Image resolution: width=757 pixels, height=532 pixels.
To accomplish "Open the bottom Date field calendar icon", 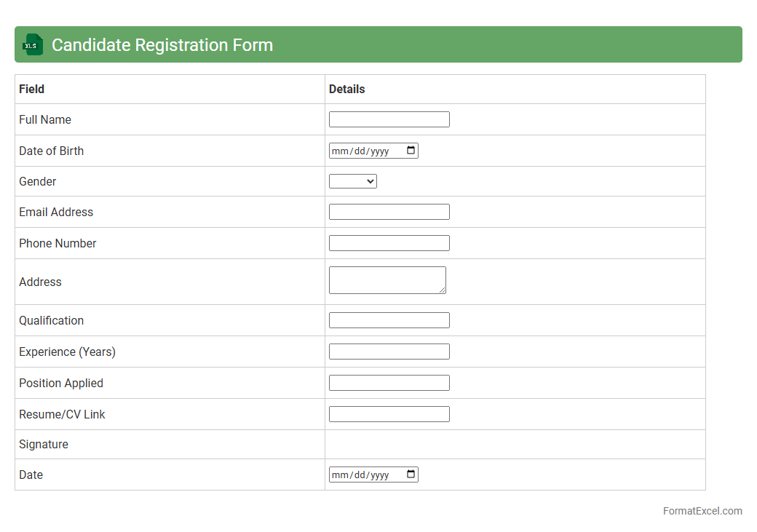I will [411, 475].
